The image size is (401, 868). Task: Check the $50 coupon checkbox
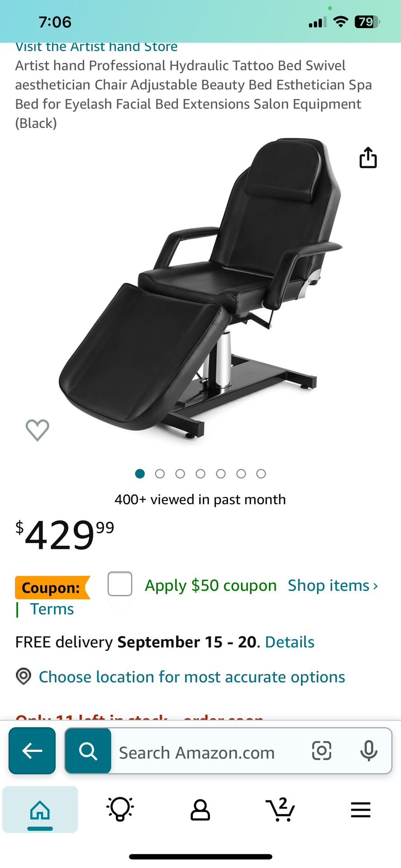120,584
